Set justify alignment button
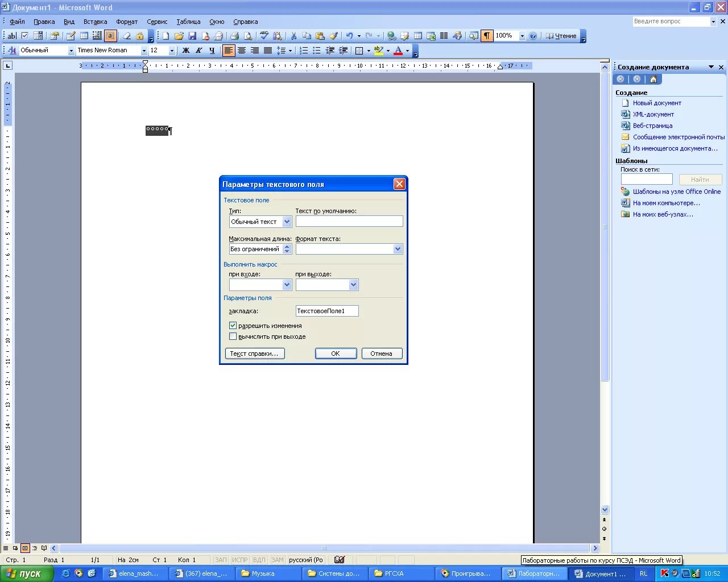The width and height of the screenshot is (728, 582). click(x=268, y=51)
